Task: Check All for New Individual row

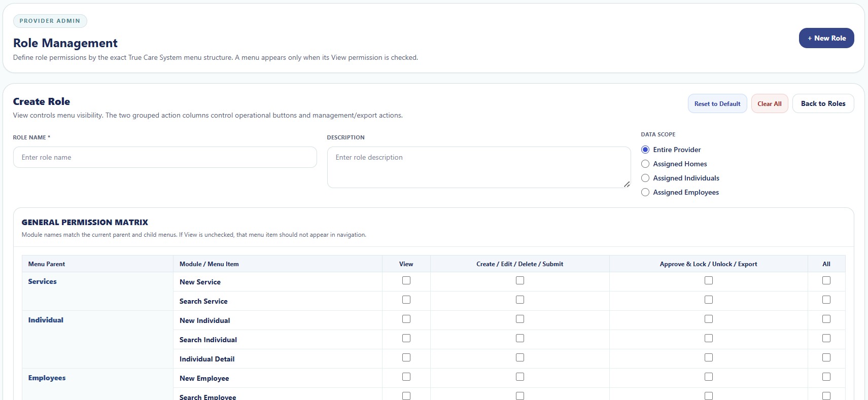Action: [x=826, y=319]
